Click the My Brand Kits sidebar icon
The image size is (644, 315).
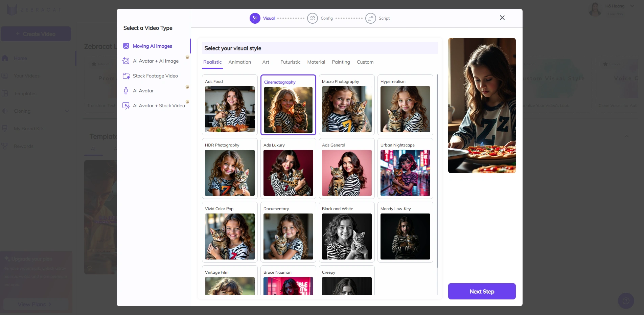click(x=5, y=129)
